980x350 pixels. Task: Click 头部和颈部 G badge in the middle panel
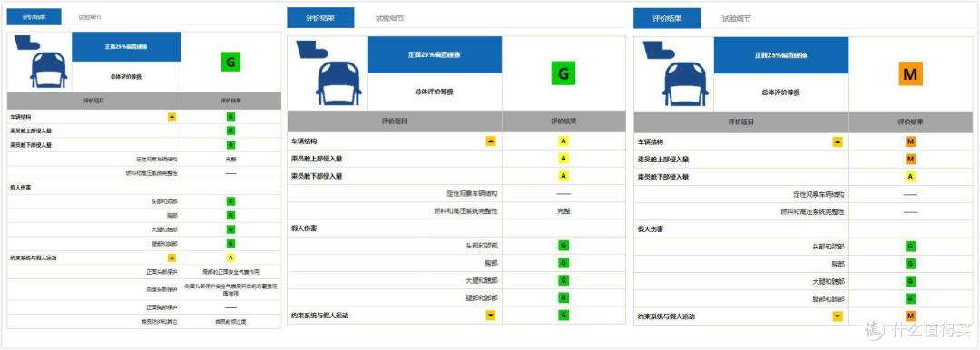click(563, 246)
